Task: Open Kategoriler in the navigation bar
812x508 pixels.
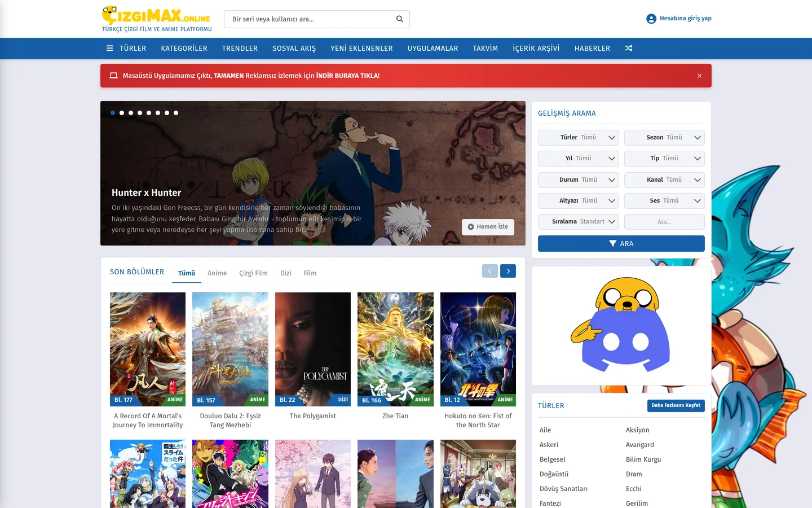Action: point(184,49)
